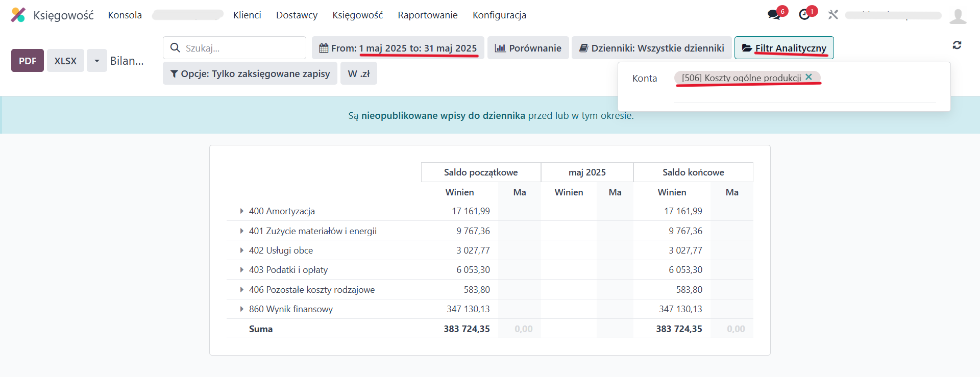Toggle the Filtr Analityczny dropdown

[x=784, y=48]
